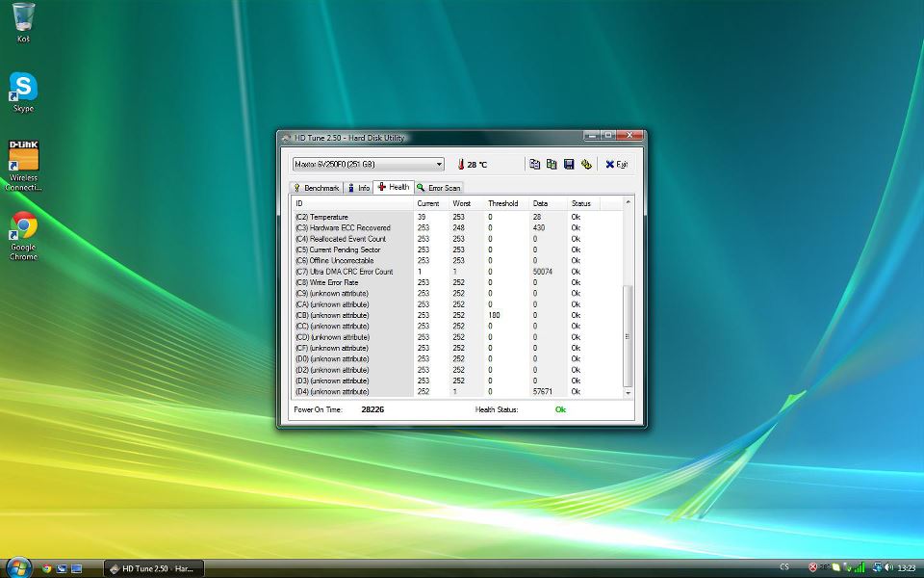Select the (D0) unknown attribute row
Screen dimensions: 924x578
(457, 358)
